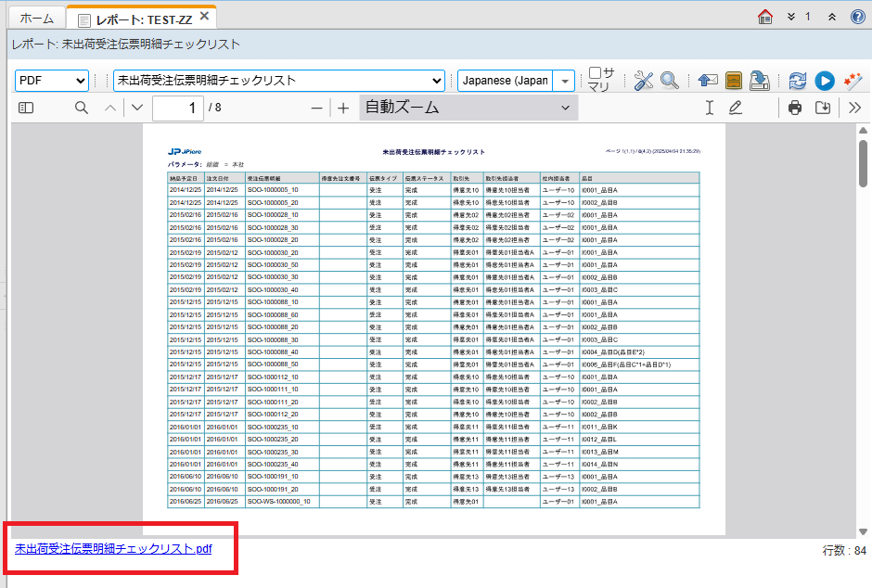Screen dimensions: 872x588
Task: Print the PDF using the printer icon
Action: (x=795, y=108)
